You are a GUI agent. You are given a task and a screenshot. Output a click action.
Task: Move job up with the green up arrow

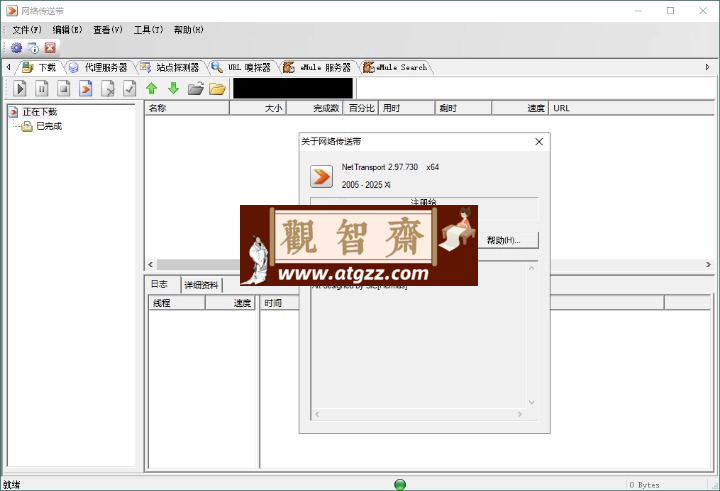[x=152, y=88]
